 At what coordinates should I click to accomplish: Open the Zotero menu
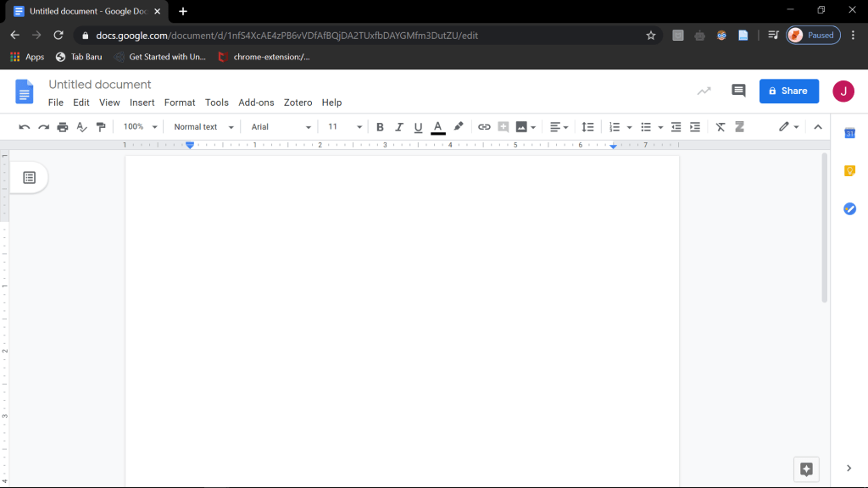coord(298,103)
